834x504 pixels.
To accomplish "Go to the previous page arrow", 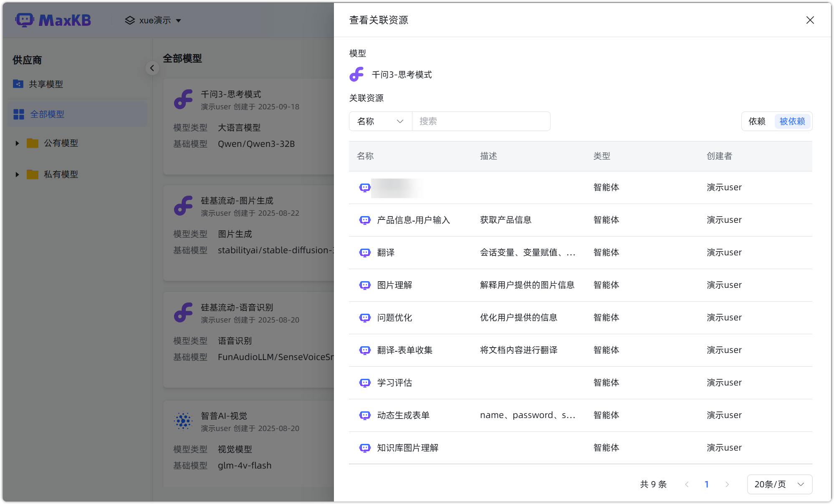I will [687, 484].
